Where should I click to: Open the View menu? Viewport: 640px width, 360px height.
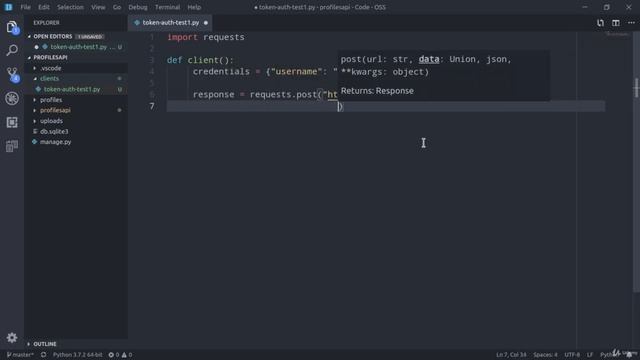98,7
